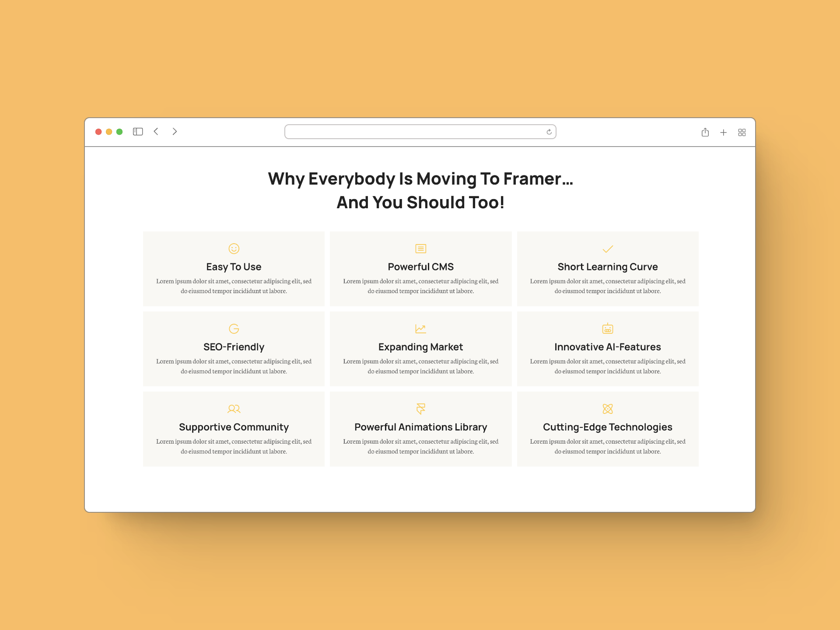Click the atom icon above Cutting-Edge Technologies
This screenshot has width=840, height=630.
608,409
